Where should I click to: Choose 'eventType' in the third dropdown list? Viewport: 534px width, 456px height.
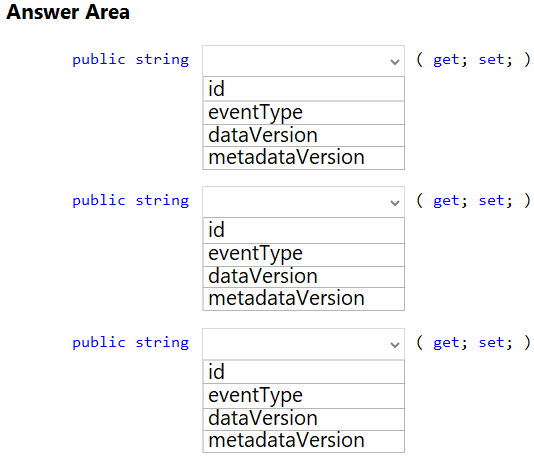(x=303, y=396)
